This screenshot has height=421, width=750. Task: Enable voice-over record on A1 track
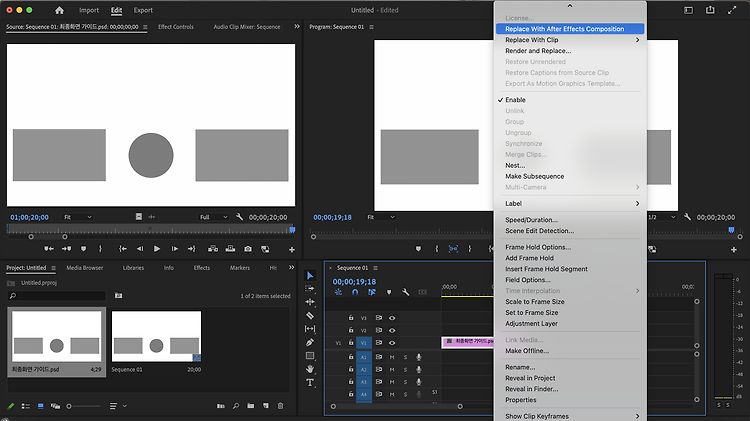(x=419, y=357)
